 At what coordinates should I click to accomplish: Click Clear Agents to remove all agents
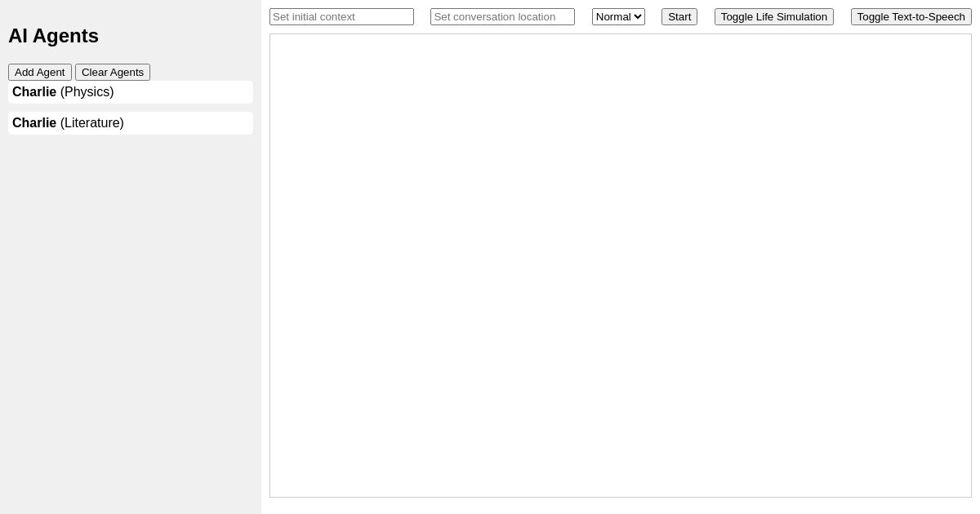113,72
